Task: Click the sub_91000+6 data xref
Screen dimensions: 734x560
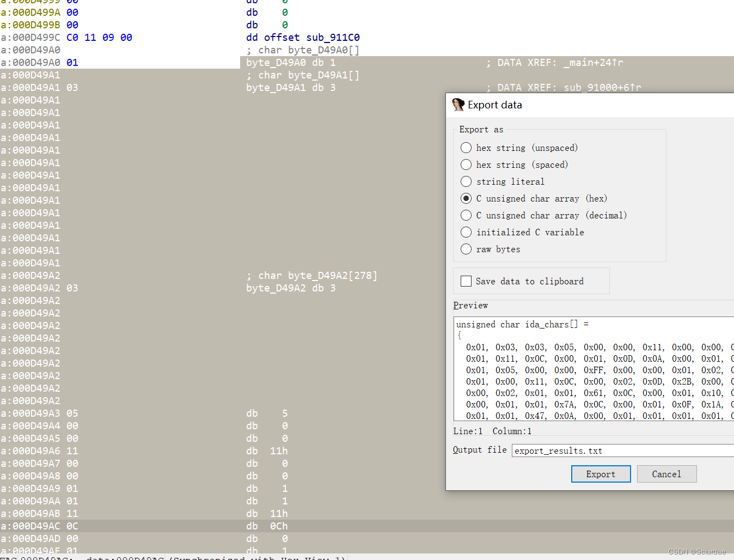Action: click(x=602, y=88)
